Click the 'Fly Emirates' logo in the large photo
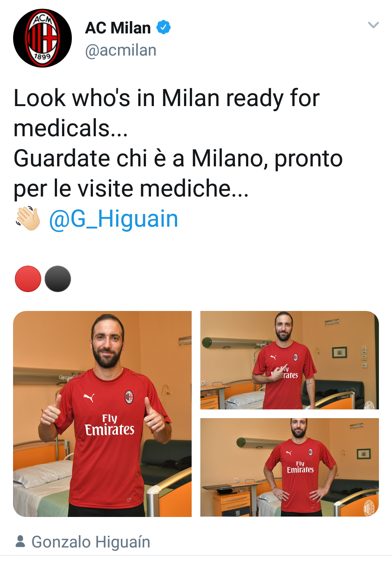This screenshot has height=566, width=392. click(x=109, y=425)
